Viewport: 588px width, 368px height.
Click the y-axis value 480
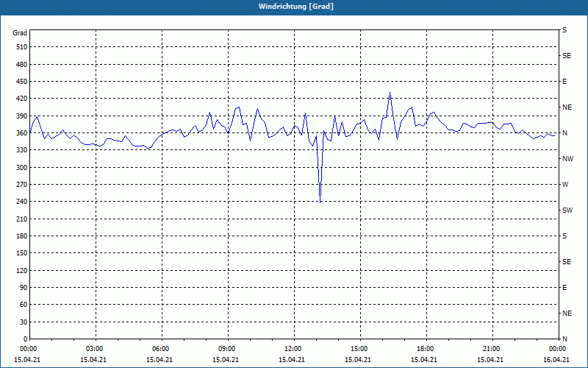pos(22,65)
